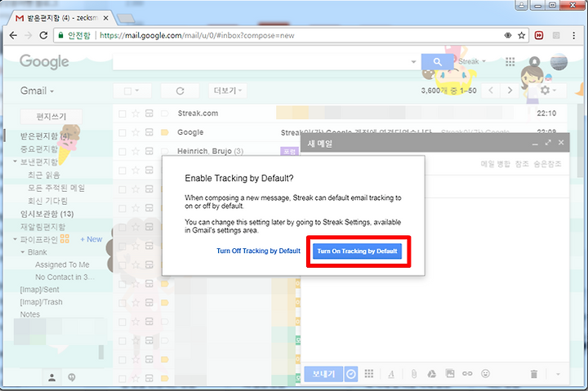Discard the draft with trash icon
588x391 pixels.
(534, 374)
